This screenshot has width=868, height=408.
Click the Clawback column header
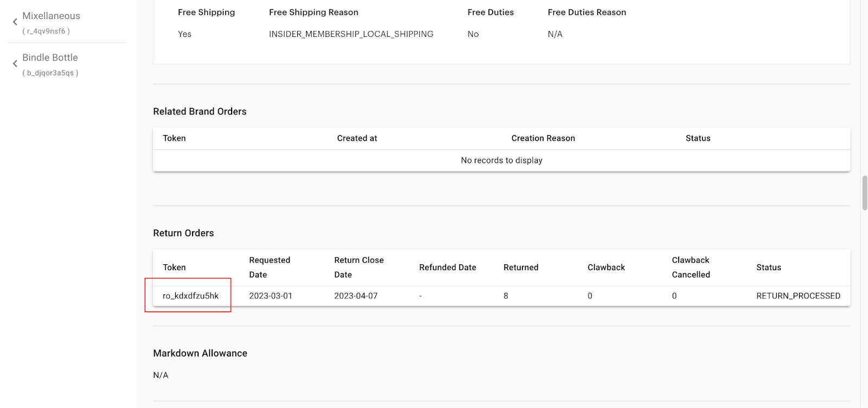[606, 267]
